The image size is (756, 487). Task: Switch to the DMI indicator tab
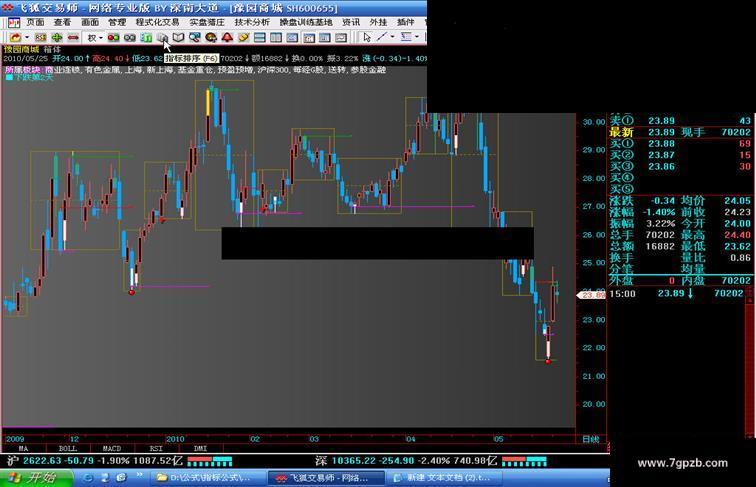[200, 448]
